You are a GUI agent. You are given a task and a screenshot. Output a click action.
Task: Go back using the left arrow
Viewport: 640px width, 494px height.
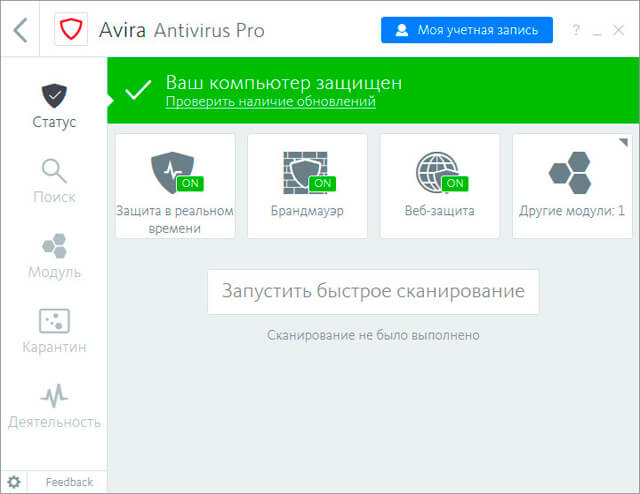(x=19, y=29)
